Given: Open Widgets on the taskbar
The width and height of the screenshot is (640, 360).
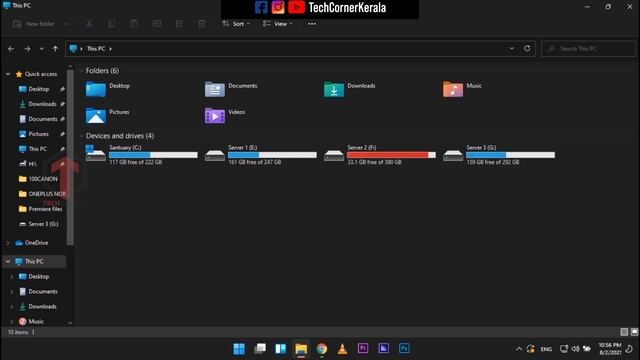Looking at the screenshot, I should point(280,349).
